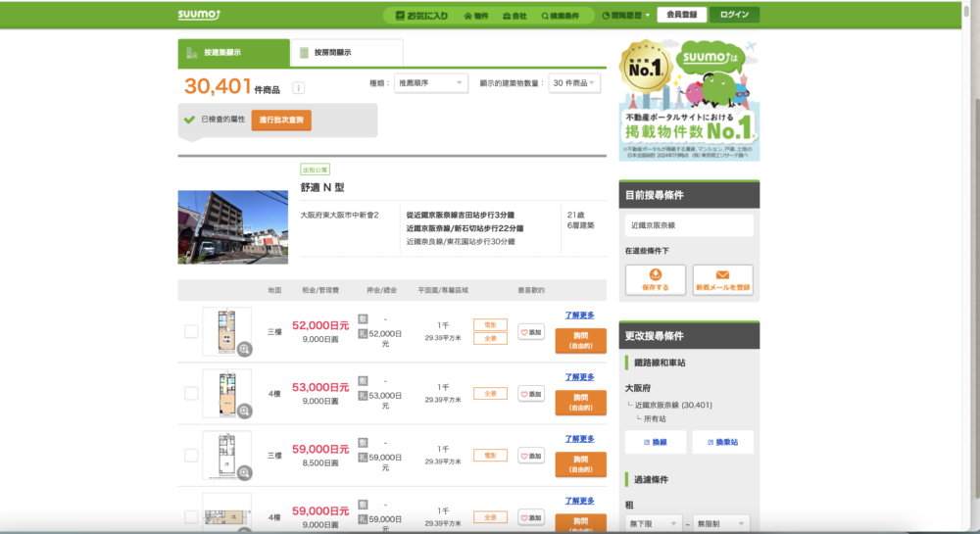Open the sort order 推薦順序 dropdown
Viewport: 980px width, 534px height.
[431, 83]
